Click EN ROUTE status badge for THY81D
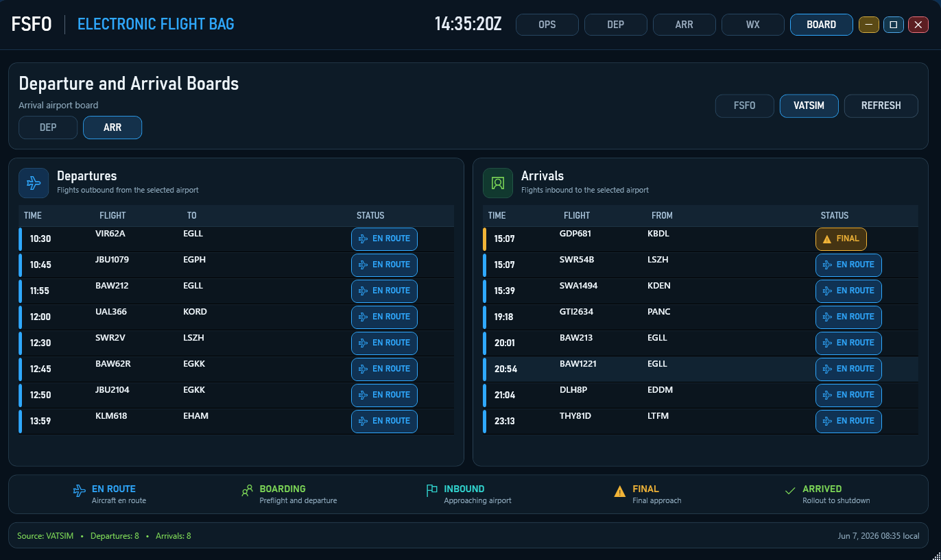The height and width of the screenshot is (560, 941). [848, 422]
